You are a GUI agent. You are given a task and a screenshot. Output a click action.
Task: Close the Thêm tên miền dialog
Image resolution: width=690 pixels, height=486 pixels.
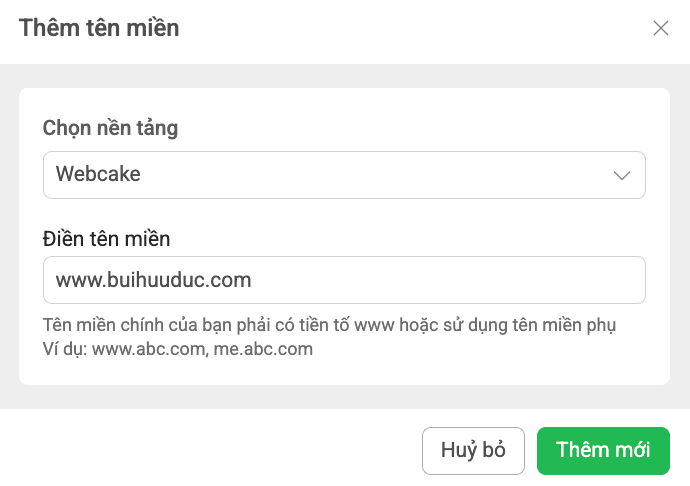click(x=661, y=28)
